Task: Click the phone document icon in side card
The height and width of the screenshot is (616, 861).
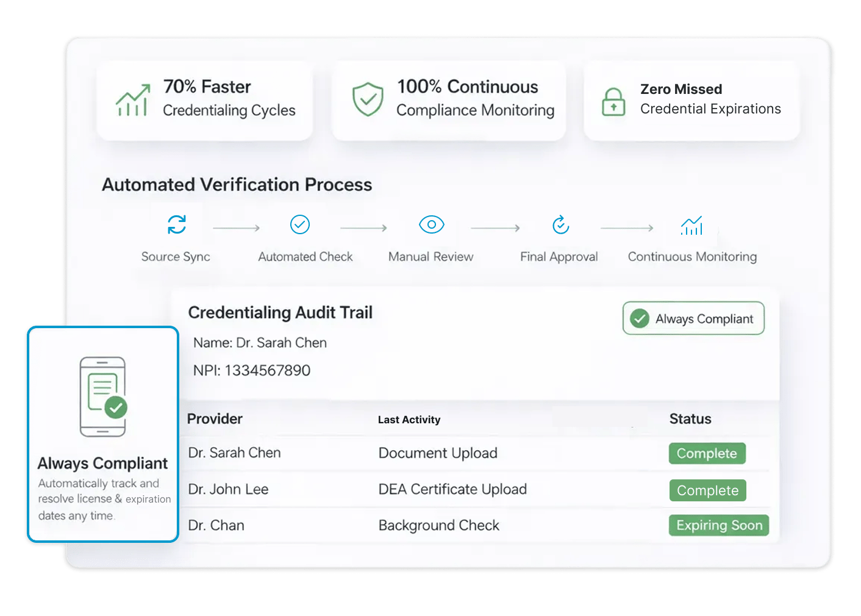Action: pos(103,396)
